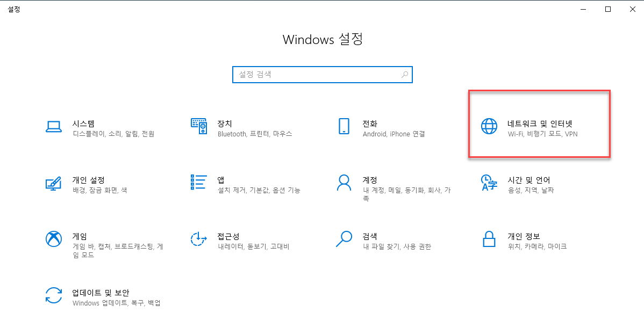Click the Accounts person icon

344,183
